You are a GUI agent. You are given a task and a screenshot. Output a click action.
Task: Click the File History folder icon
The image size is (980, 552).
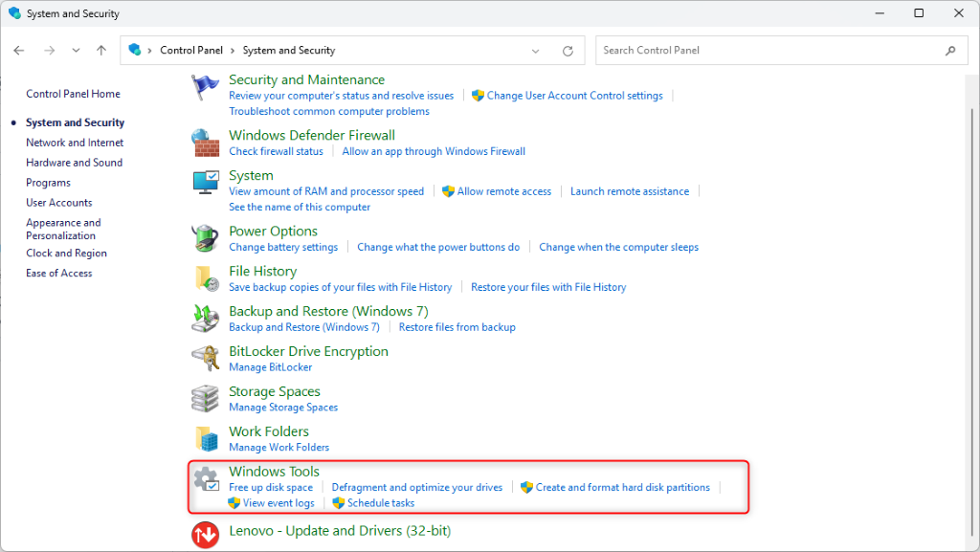coord(207,278)
